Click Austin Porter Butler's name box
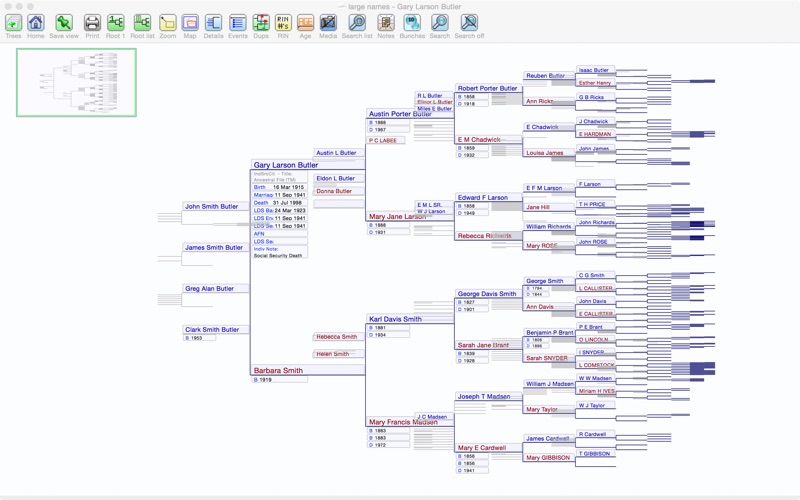 400,114
